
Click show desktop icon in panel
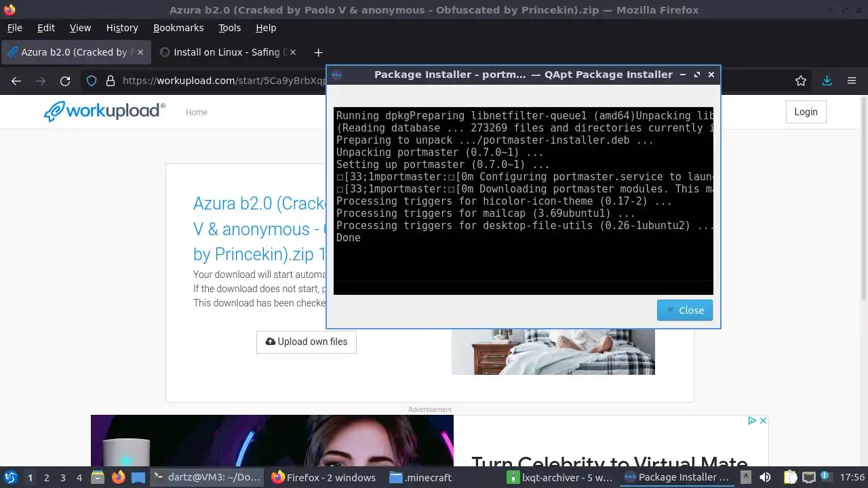point(138,477)
